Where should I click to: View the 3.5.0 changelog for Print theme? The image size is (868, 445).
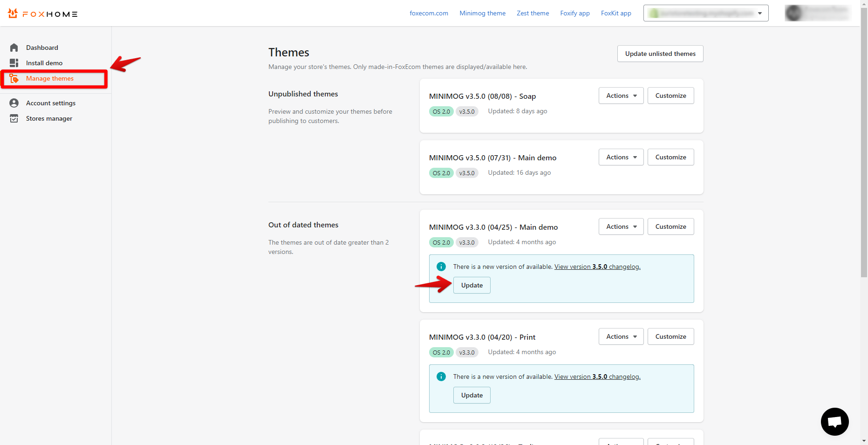point(597,377)
